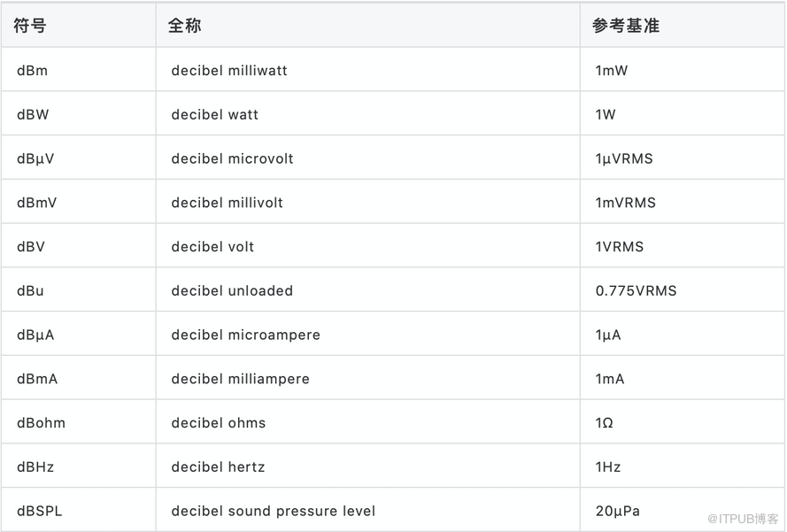Screen dimensions: 787x532
Task: Select the 1mA reference value
Action: (609, 379)
